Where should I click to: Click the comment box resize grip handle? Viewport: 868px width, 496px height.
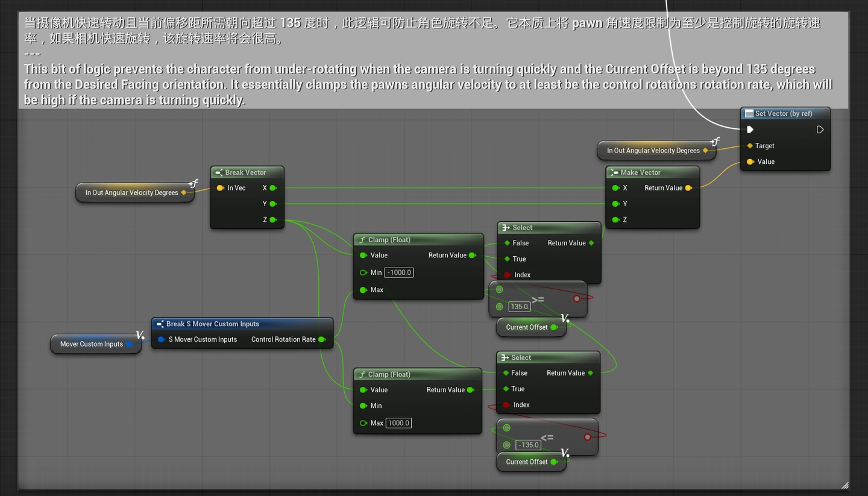pos(844,485)
